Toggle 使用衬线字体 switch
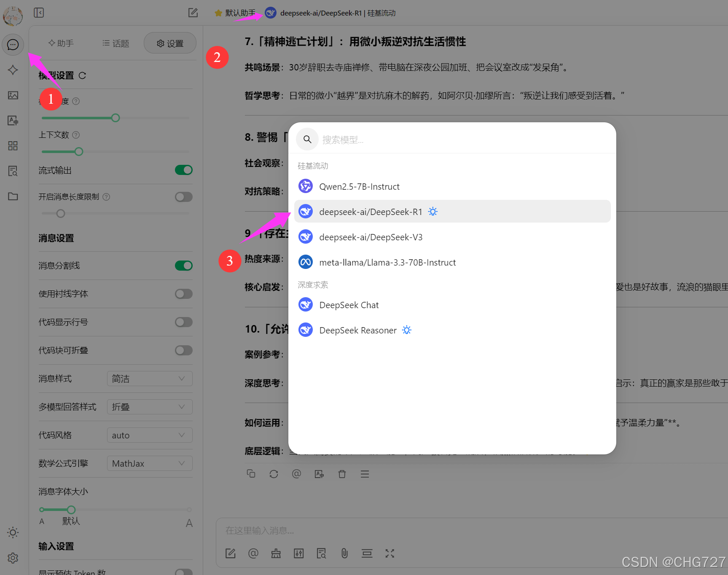This screenshot has width=728, height=575. pos(184,294)
